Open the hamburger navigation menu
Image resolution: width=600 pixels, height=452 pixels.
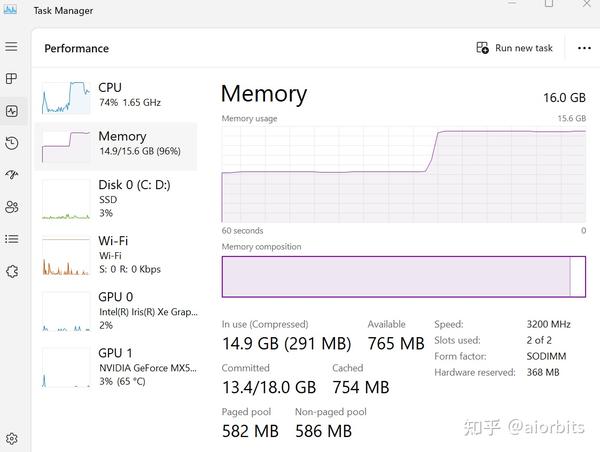point(11,47)
